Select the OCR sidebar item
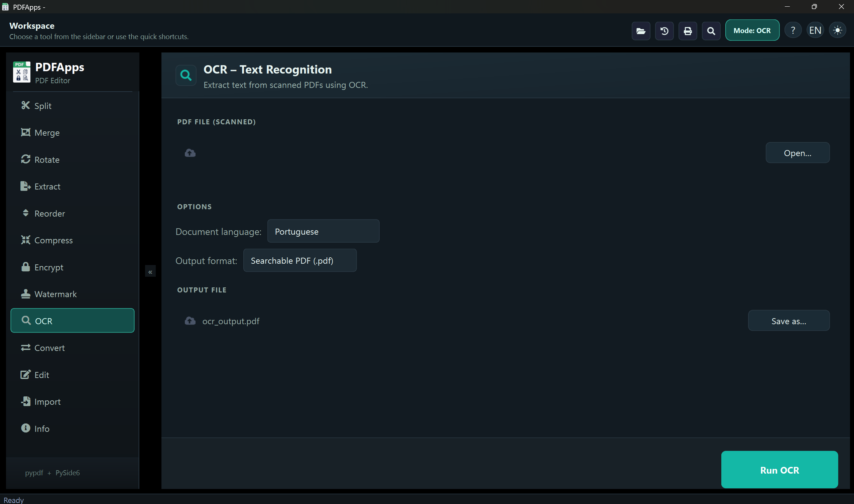 72,321
